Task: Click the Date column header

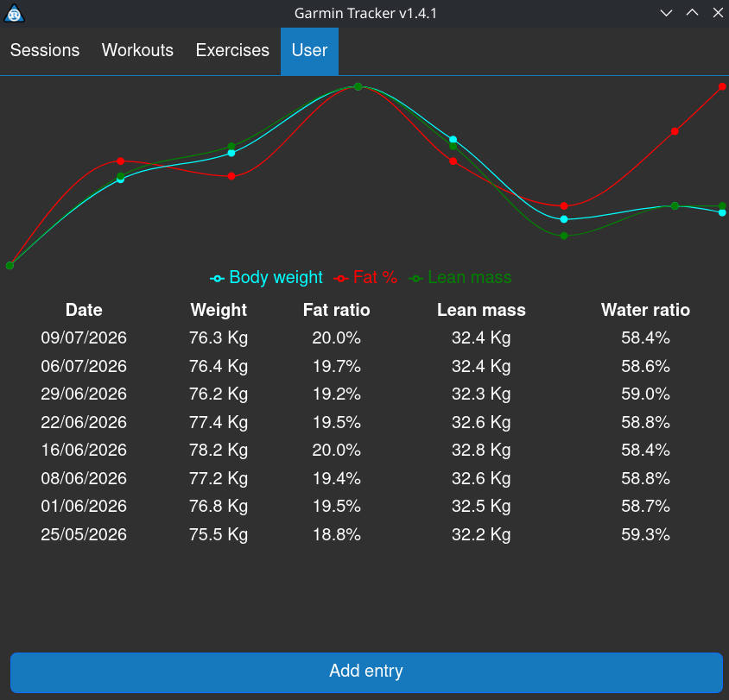Action: coord(84,310)
